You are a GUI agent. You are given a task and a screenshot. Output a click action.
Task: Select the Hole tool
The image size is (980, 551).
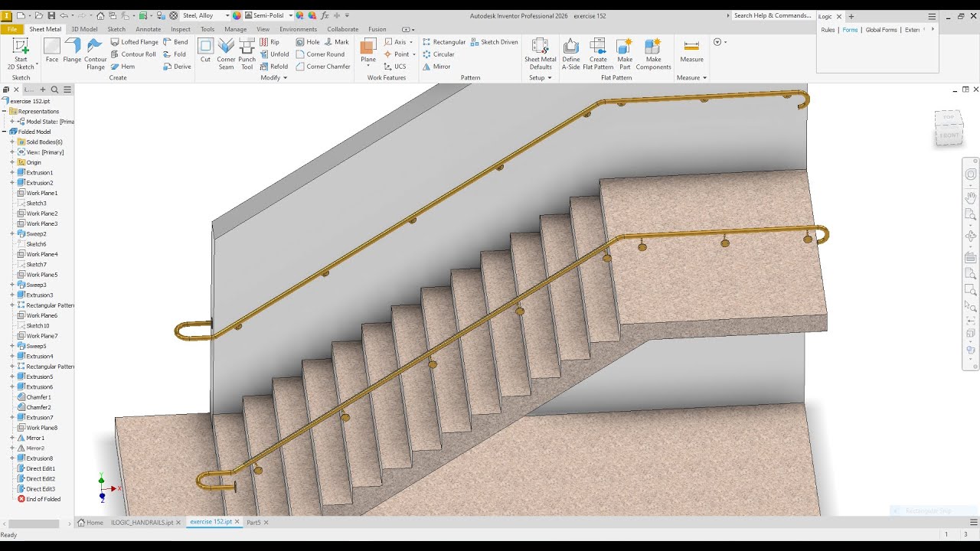308,42
